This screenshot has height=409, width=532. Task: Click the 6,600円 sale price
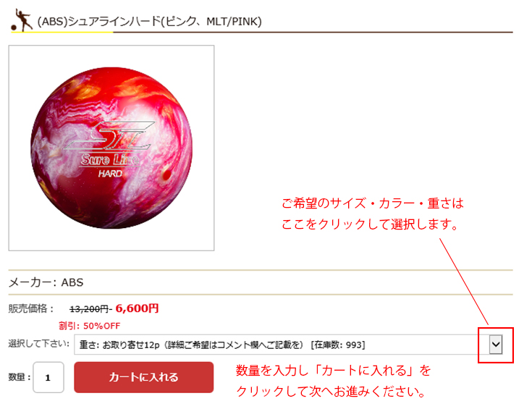(137, 308)
